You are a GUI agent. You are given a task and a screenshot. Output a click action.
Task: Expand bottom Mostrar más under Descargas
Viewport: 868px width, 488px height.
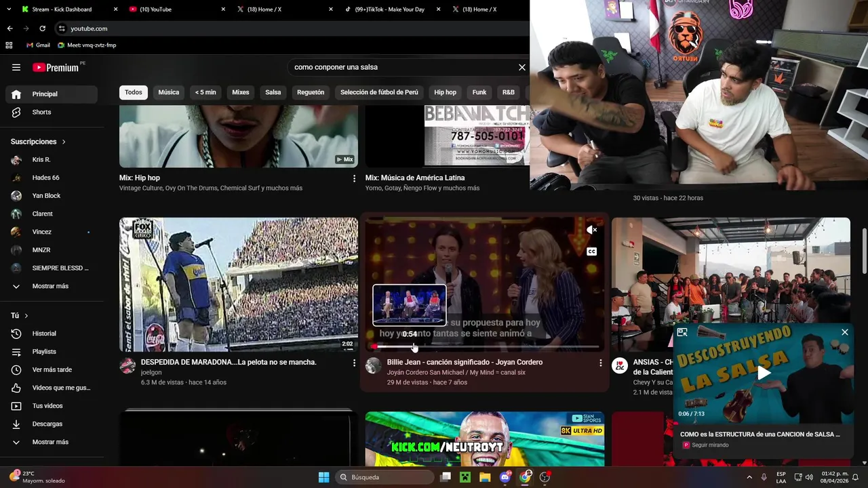coord(52,442)
